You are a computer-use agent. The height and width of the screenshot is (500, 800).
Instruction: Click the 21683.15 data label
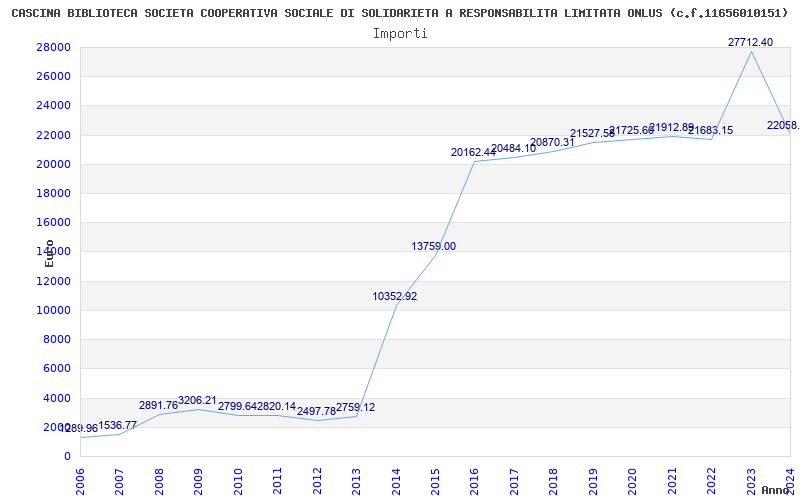tap(711, 131)
